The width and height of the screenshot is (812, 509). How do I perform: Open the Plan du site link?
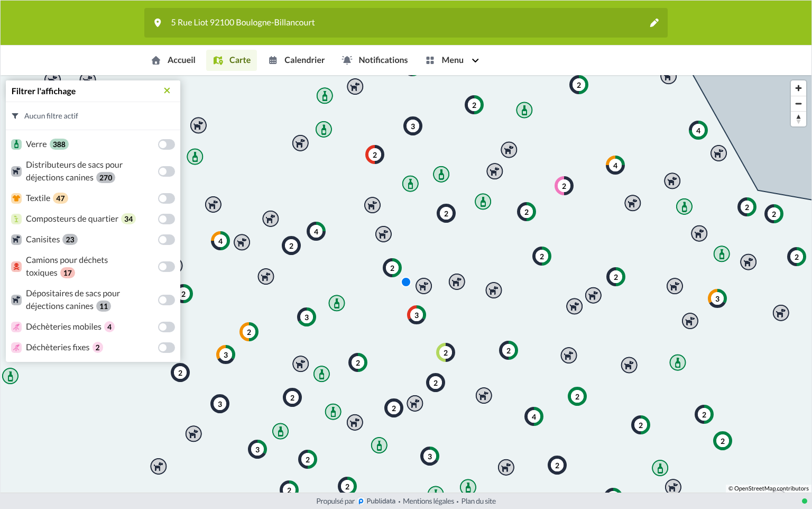[x=478, y=502]
